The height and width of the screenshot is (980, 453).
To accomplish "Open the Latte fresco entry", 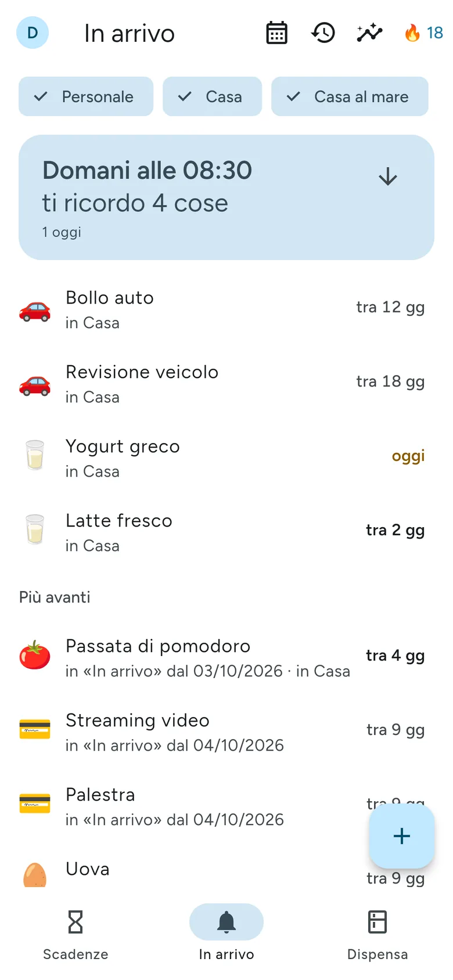I will click(227, 533).
